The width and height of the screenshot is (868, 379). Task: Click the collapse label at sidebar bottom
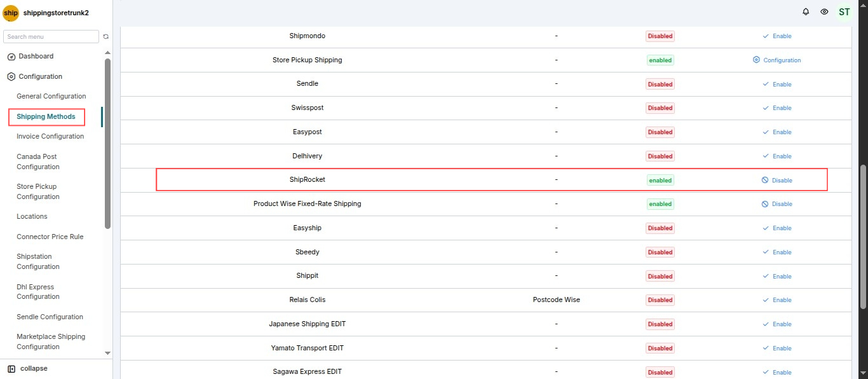click(34, 369)
